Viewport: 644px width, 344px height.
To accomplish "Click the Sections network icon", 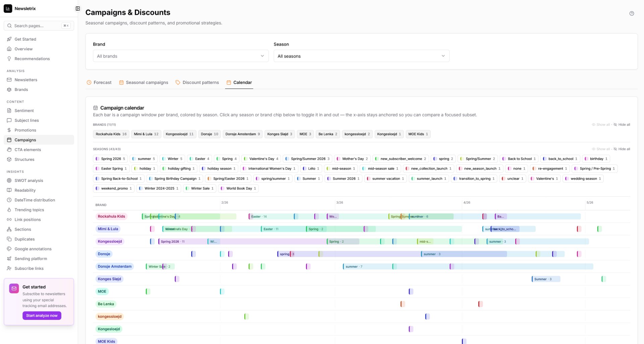I will point(9,229).
